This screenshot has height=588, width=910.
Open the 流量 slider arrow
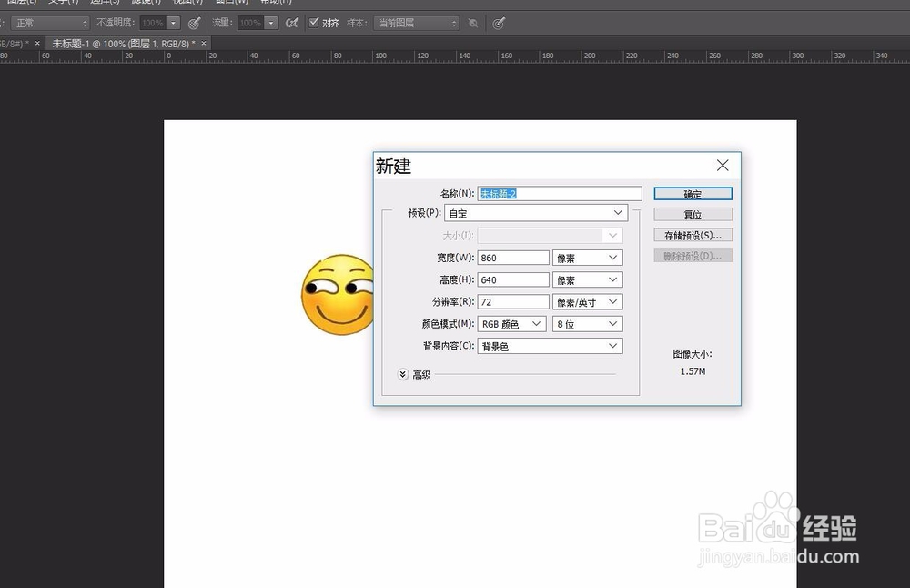tap(271, 24)
